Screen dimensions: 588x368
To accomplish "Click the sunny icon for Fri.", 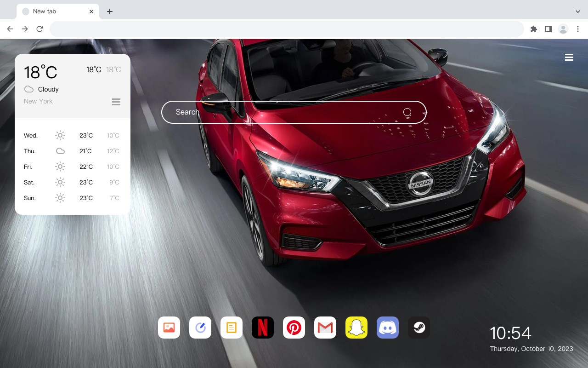I will tap(60, 167).
